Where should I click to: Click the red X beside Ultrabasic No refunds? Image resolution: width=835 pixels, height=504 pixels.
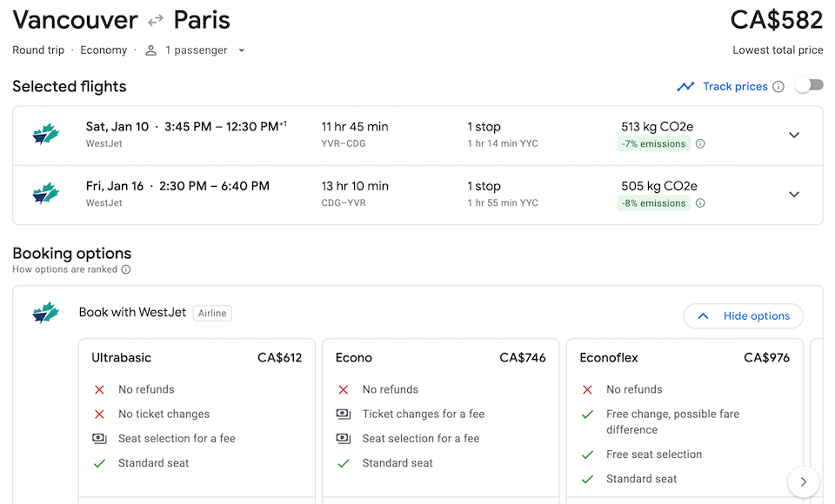tap(99, 389)
